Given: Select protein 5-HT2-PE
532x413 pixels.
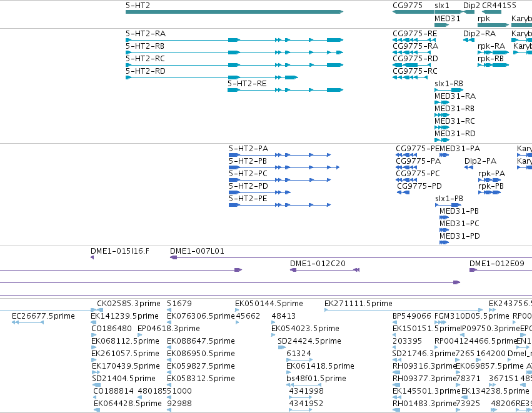Looking at the screenshot, I should (x=280, y=205).
